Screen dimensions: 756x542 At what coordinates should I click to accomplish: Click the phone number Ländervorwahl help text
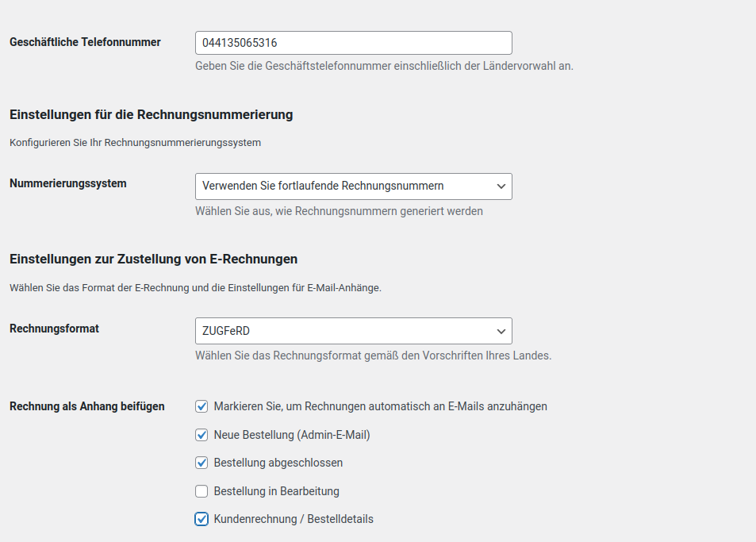tap(384, 66)
